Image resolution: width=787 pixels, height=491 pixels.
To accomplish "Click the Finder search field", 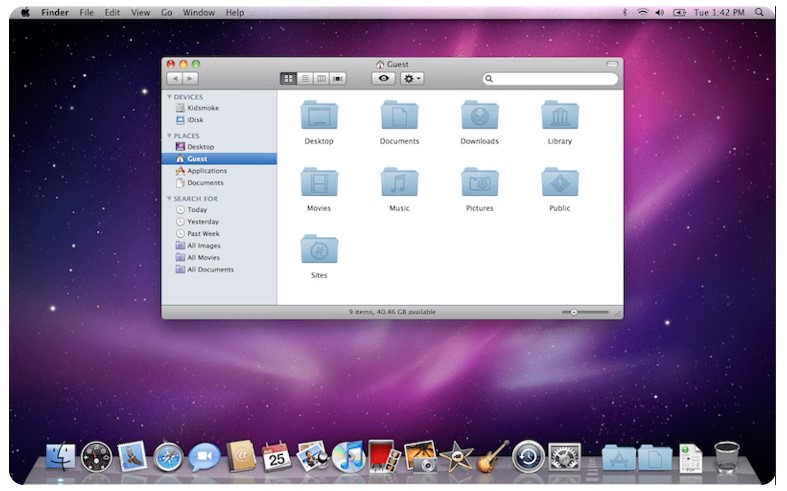I will pyautogui.click(x=550, y=79).
